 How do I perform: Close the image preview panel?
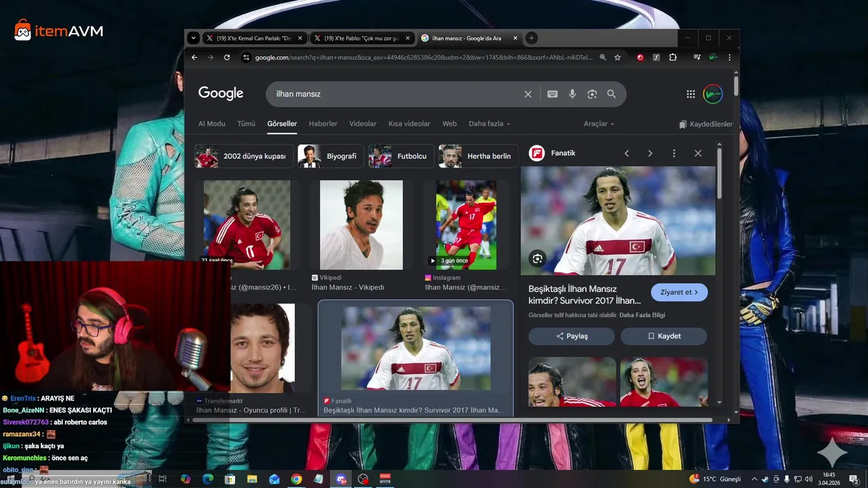(698, 153)
